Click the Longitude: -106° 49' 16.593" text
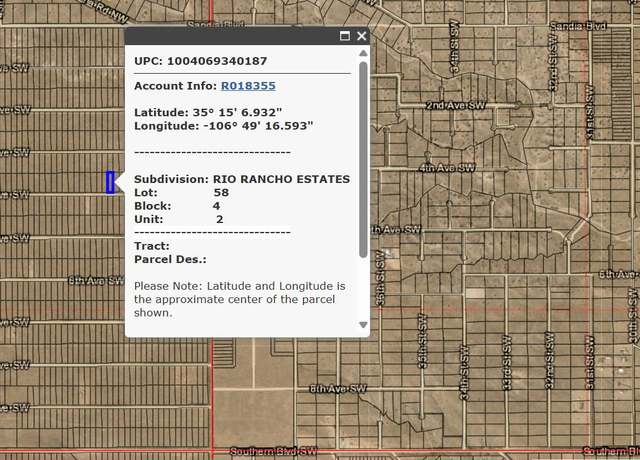 click(224, 126)
